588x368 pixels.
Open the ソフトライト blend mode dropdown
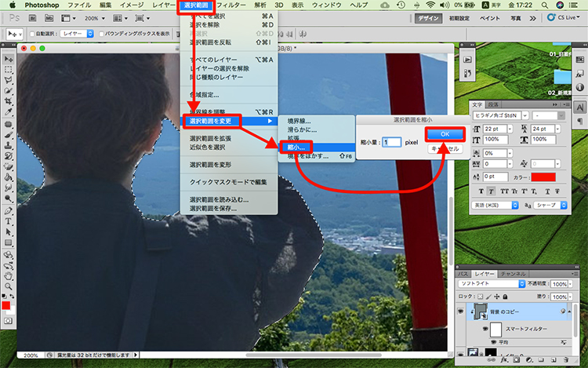(492, 283)
